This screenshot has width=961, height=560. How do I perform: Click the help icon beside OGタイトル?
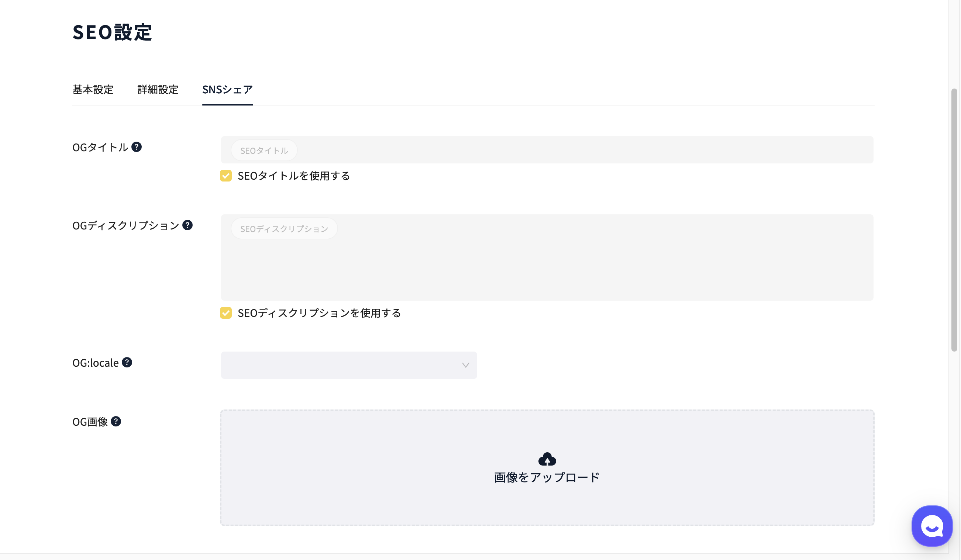click(137, 147)
